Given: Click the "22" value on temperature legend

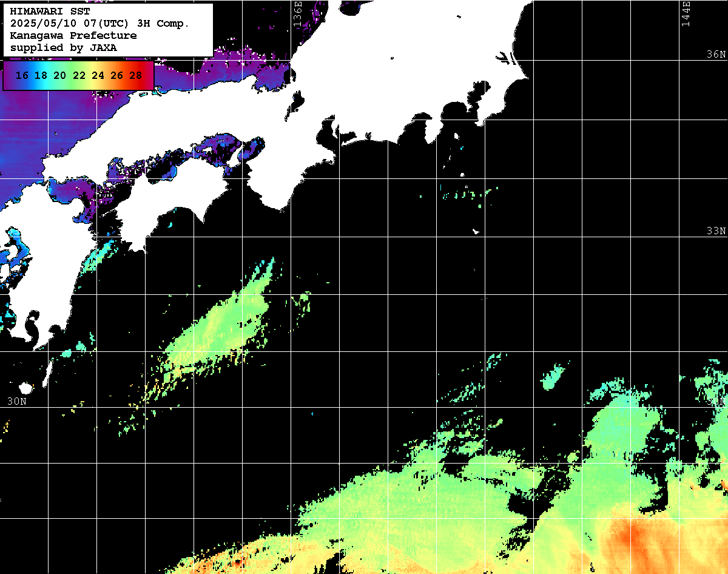Looking at the screenshot, I should click(x=79, y=76).
